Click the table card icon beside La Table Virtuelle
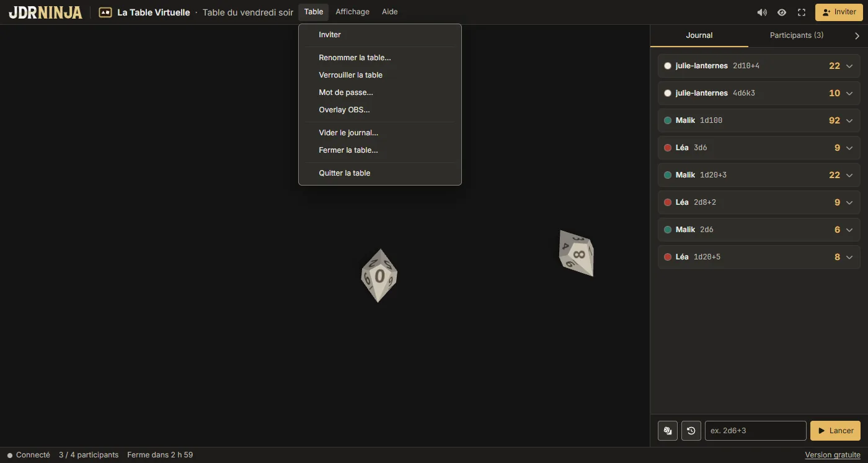This screenshot has width=868, height=463. click(x=105, y=12)
